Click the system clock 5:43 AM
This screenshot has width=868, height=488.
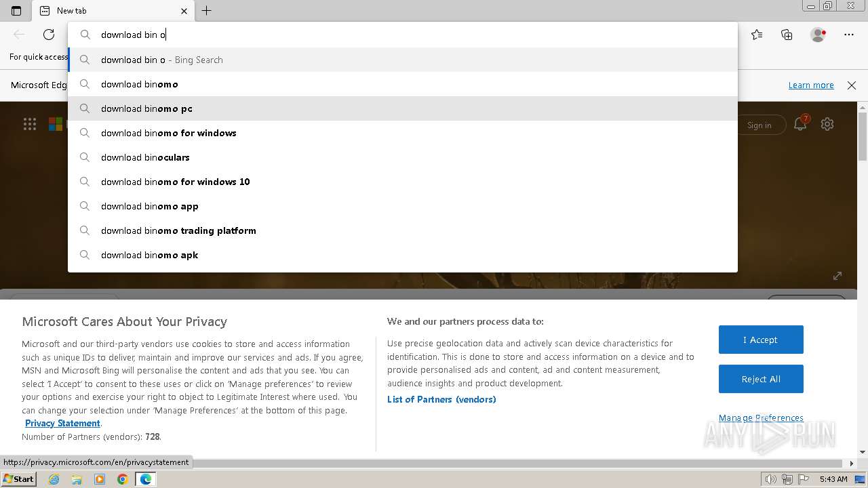833,479
